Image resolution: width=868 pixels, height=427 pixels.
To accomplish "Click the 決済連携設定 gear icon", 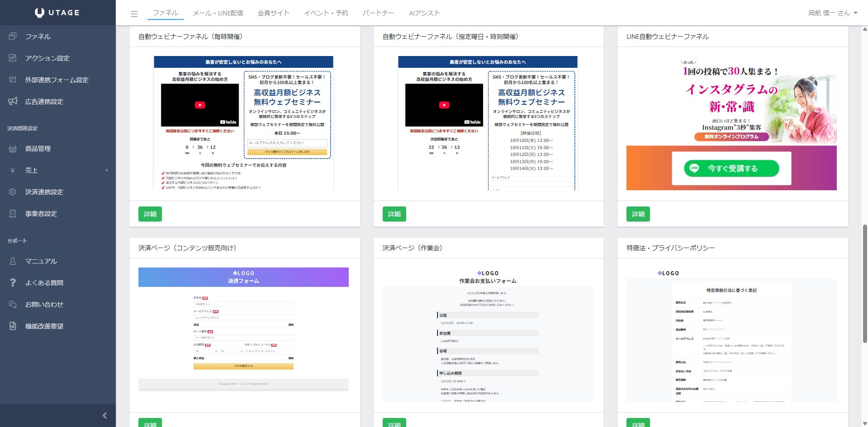I will click(x=13, y=192).
